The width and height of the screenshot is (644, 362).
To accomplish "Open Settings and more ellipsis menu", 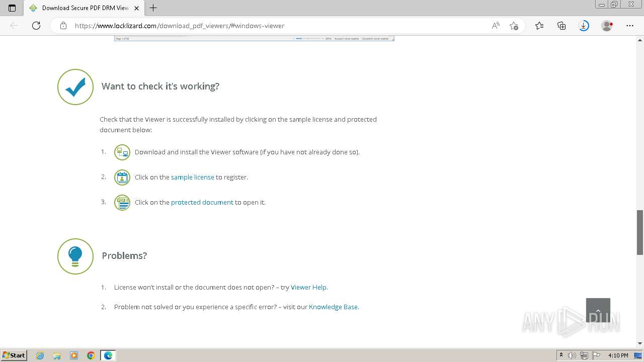I will coord(630,26).
